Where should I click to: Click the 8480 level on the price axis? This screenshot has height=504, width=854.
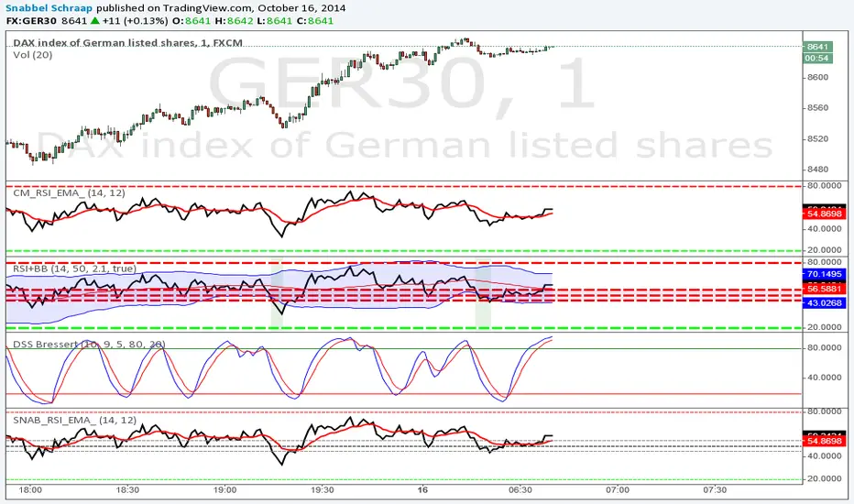point(817,170)
